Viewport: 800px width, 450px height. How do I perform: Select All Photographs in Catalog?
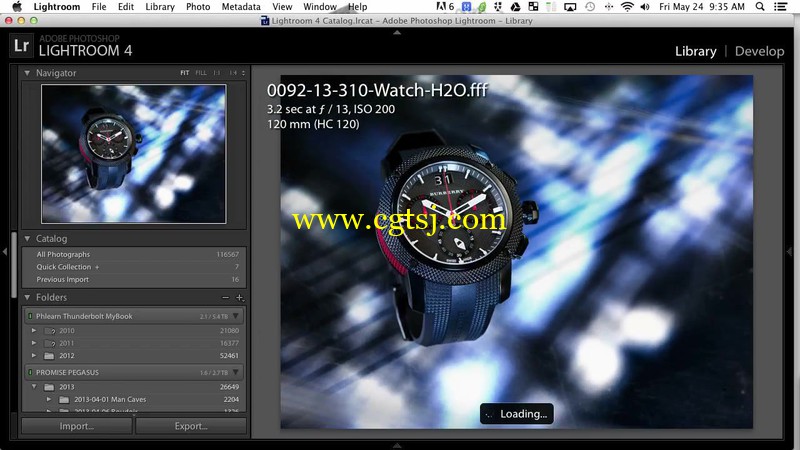pos(134,254)
